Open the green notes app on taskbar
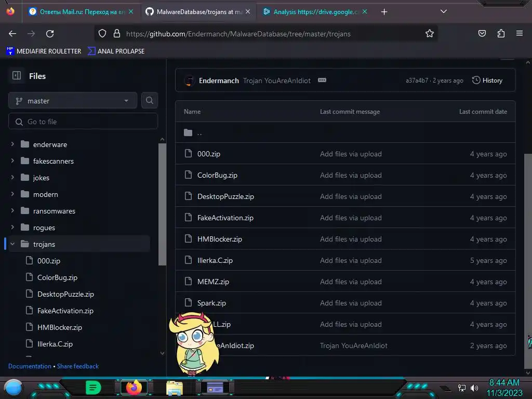 tap(93, 388)
